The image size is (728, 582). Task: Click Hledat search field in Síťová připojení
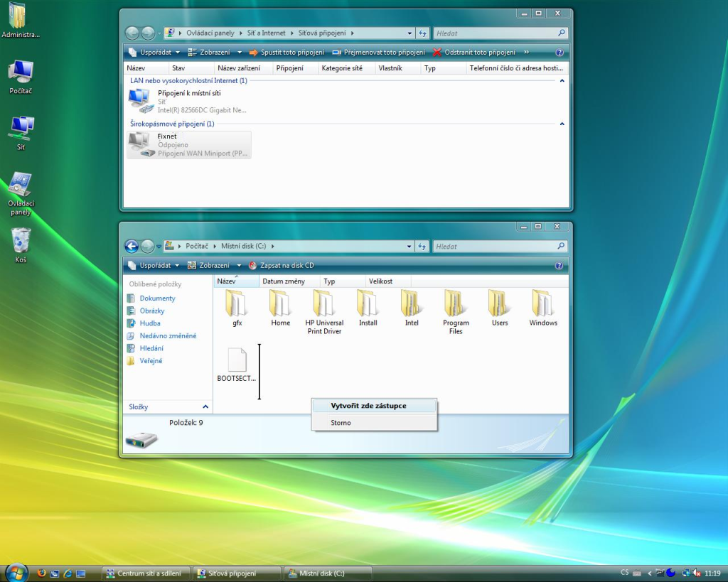500,33
